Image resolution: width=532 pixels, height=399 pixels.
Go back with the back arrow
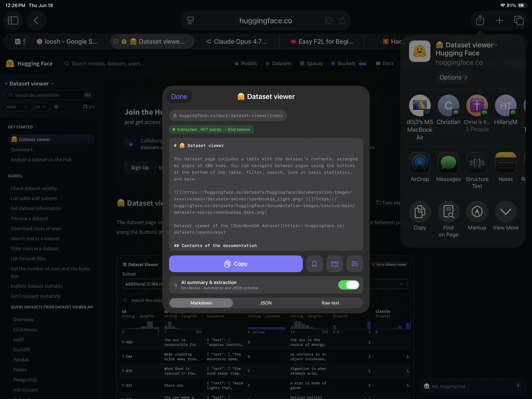point(36,20)
